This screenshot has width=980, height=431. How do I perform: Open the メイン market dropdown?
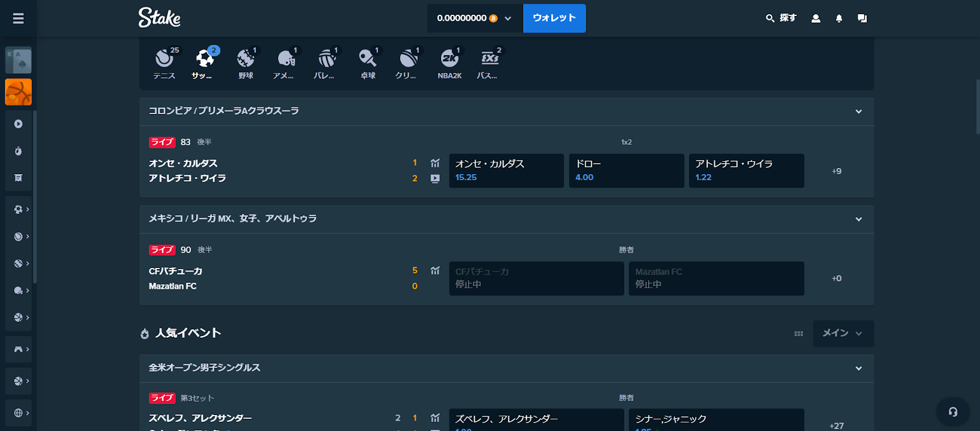coord(843,334)
